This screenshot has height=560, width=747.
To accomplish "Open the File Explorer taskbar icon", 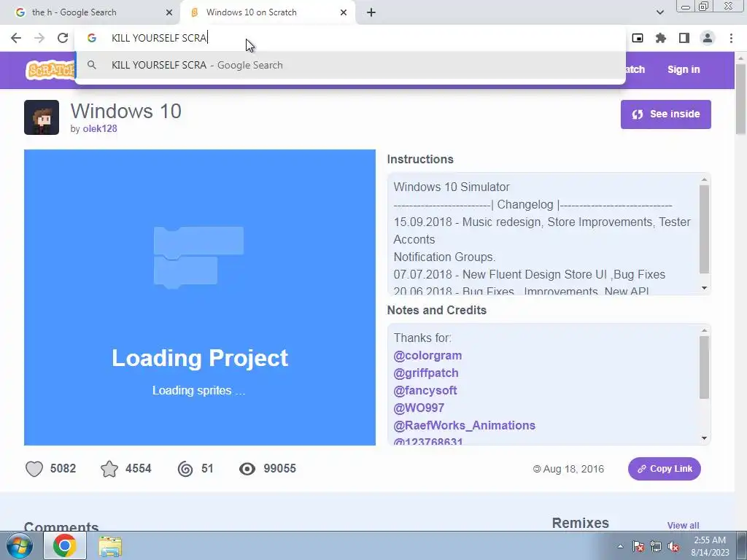I will [x=110, y=545].
